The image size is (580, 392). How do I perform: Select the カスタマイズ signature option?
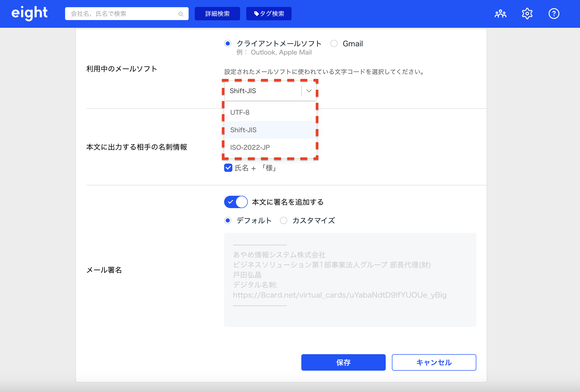tap(284, 220)
